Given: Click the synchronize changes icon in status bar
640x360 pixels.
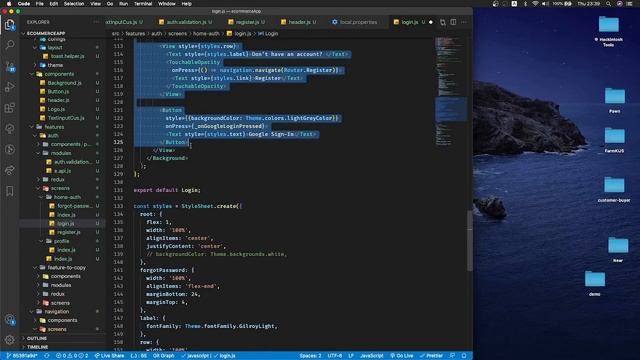Looking at the screenshot, I should point(47,356).
